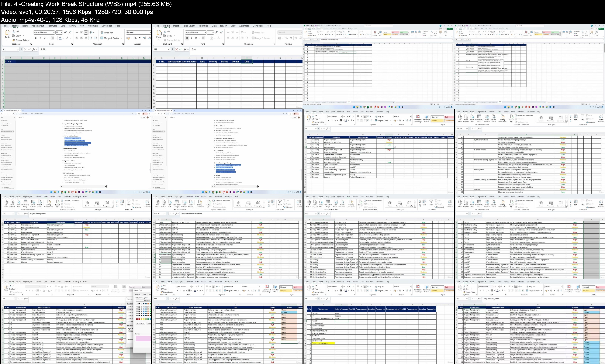605x364 pixels.
Task: Click Format Painter in the A1 name-box thumbnail
Action: pos(21,40)
